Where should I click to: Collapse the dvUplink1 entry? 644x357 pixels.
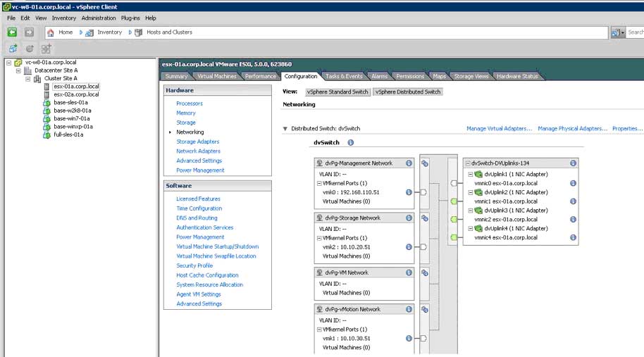click(471, 175)
